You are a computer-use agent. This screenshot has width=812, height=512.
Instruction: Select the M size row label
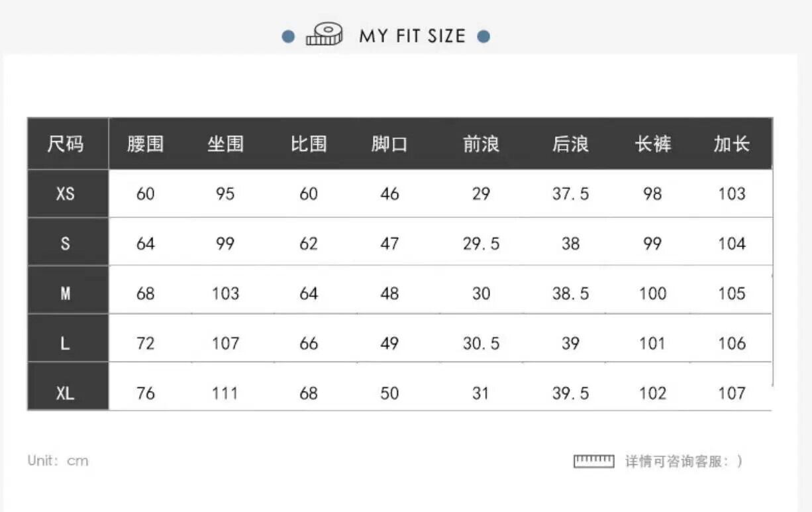66,293
